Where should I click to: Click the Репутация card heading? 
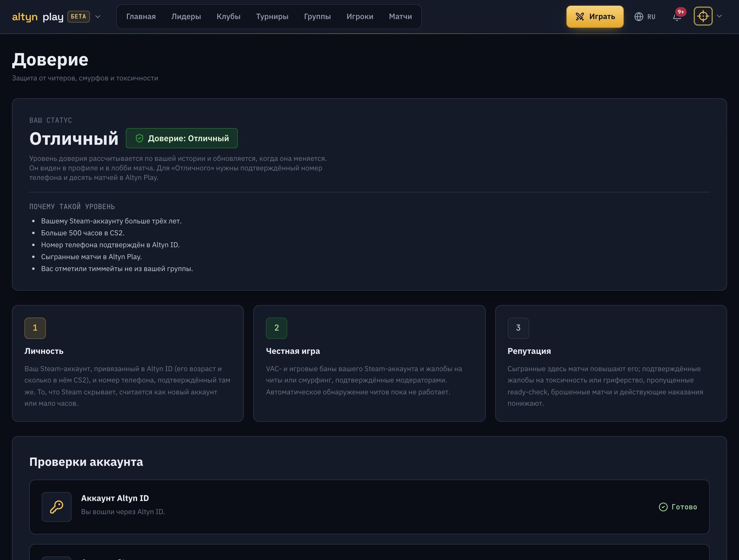click(x=529, y=351)
